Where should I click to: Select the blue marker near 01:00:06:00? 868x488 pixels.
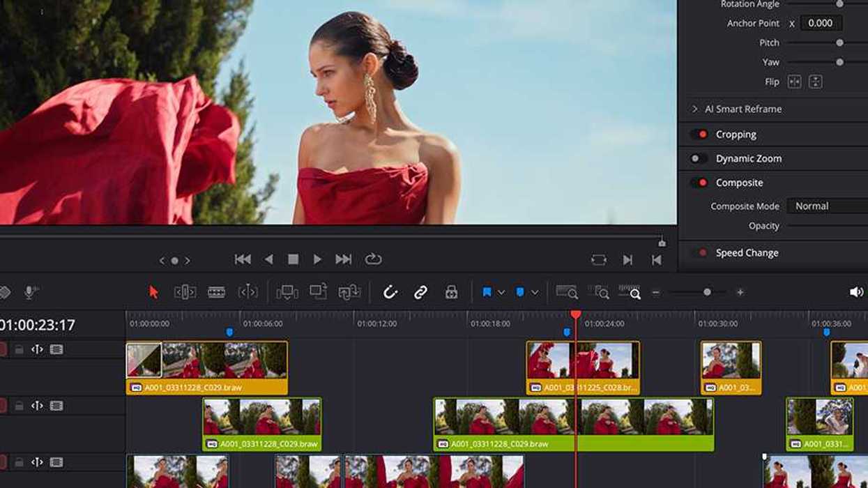point(229,333)
